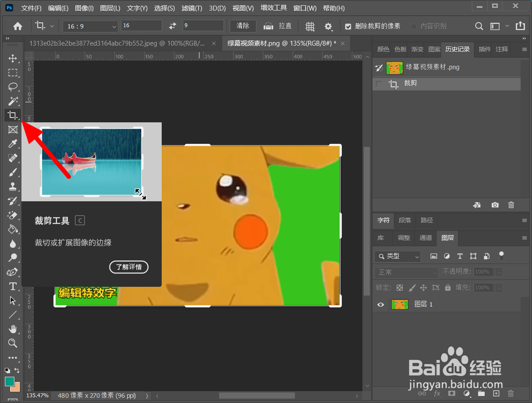
Task: Select the Zoom tool
Action: (13, 343)
